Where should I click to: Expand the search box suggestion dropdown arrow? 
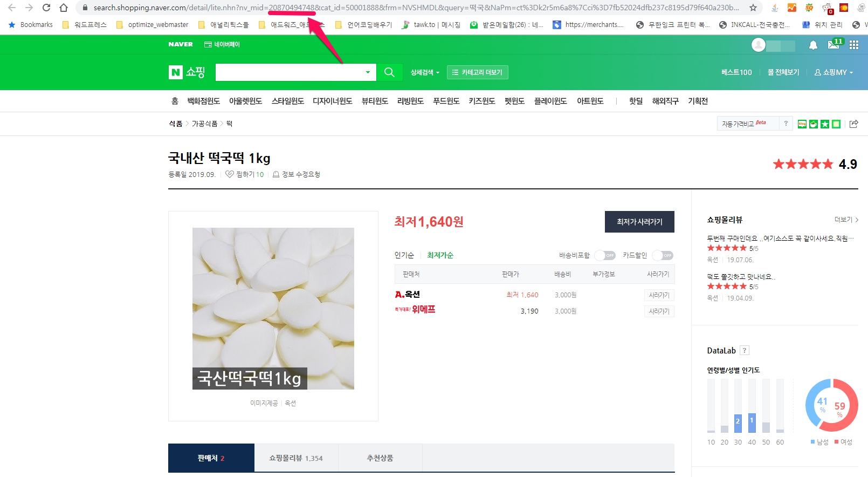tap(368, 72)
